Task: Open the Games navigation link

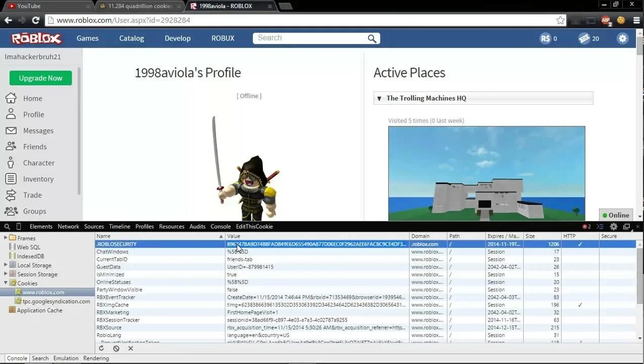Action: 87,38
